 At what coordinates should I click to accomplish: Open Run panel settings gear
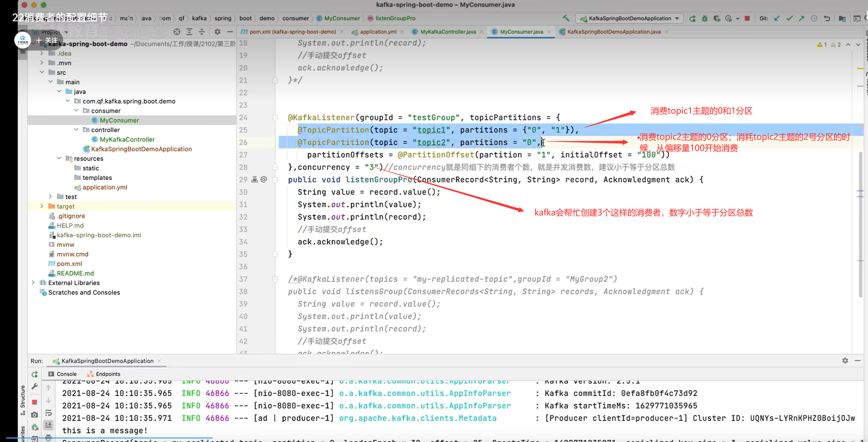(845, 360)
